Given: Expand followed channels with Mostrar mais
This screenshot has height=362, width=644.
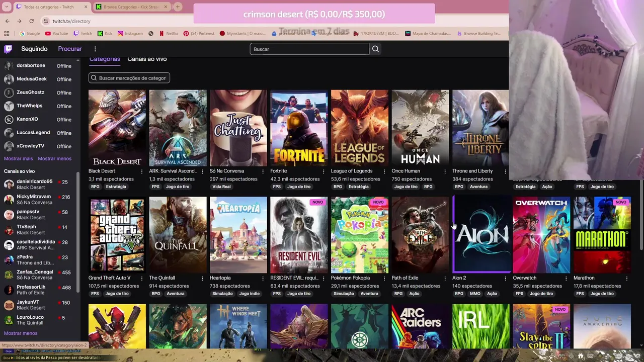Looking at the screenshot, I should point(18,159).
